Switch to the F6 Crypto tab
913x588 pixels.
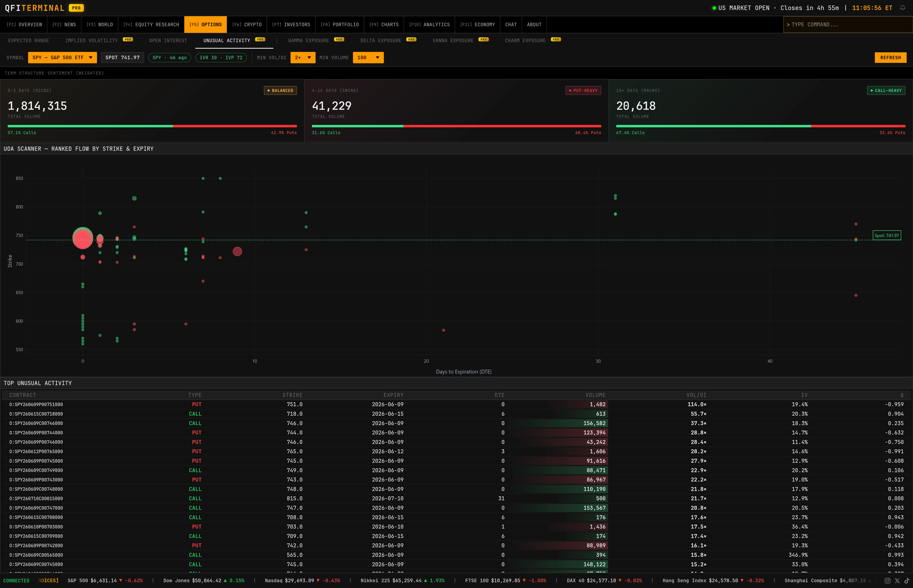[x=247, y=24]
